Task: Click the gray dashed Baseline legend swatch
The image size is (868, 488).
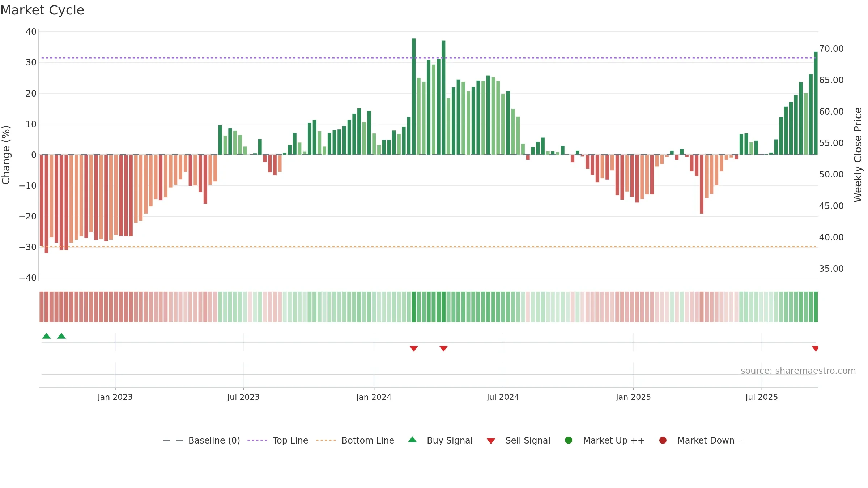Action: coord(173,440)
